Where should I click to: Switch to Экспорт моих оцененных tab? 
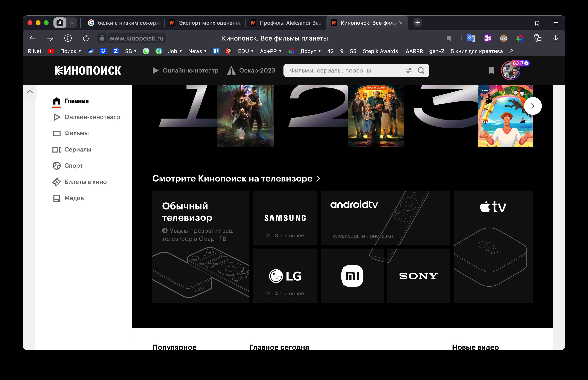point(205,23)
